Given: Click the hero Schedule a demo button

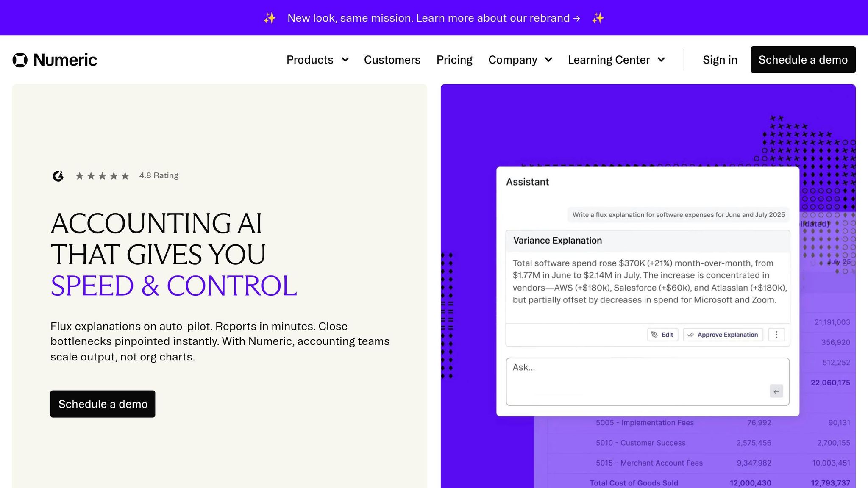Looking at the screenshot, I should pos(103,404).
